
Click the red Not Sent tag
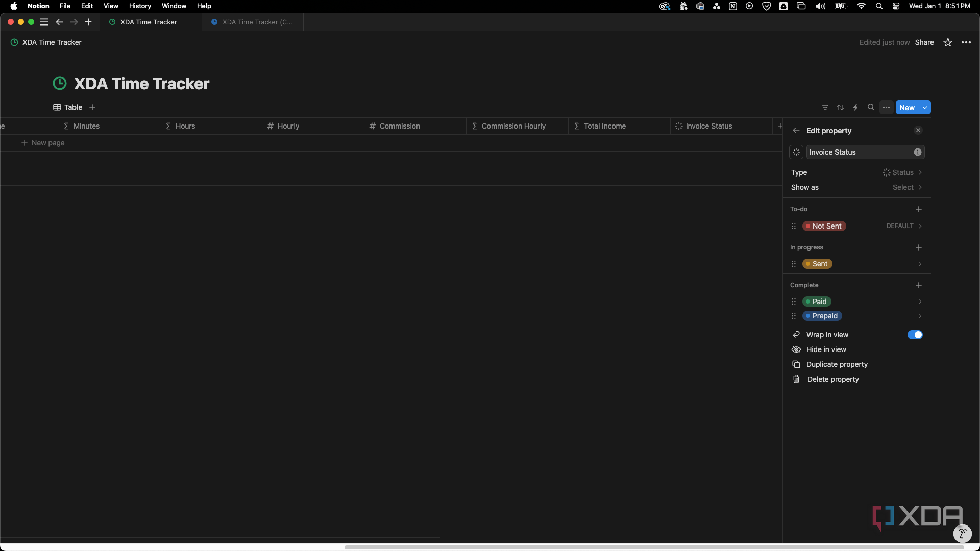click(824, 226)
